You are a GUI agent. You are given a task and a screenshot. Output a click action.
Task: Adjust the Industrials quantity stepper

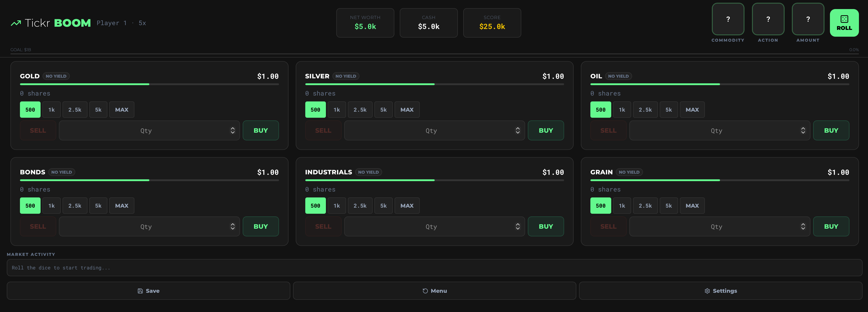(x=518, y=226)
